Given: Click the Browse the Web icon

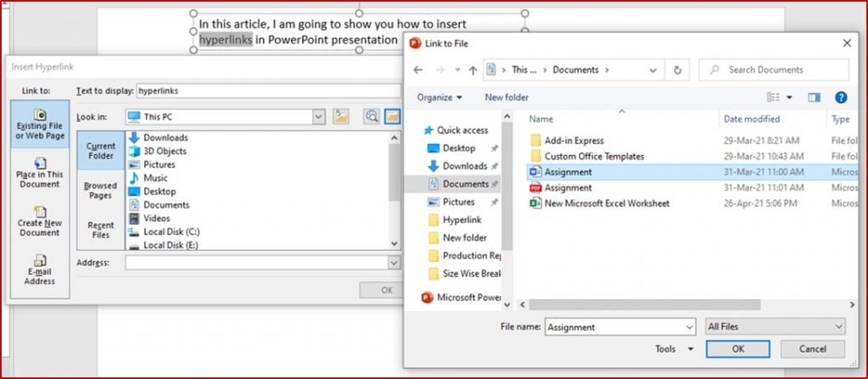Looking at the screenshot, I should pyautogui.click(x=371, y=116).
